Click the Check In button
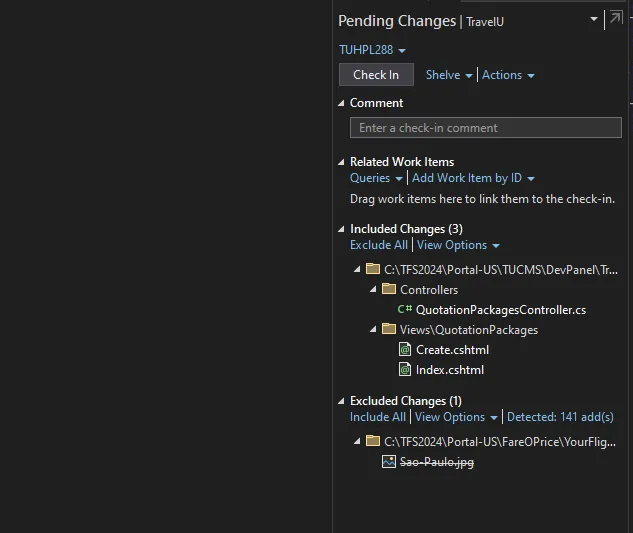 click(x=376, y=75)
